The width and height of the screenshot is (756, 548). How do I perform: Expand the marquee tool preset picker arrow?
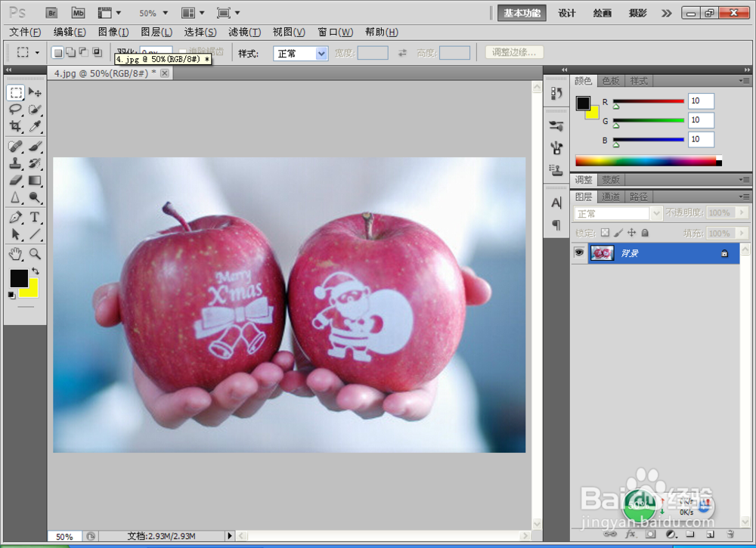point(37,53)
